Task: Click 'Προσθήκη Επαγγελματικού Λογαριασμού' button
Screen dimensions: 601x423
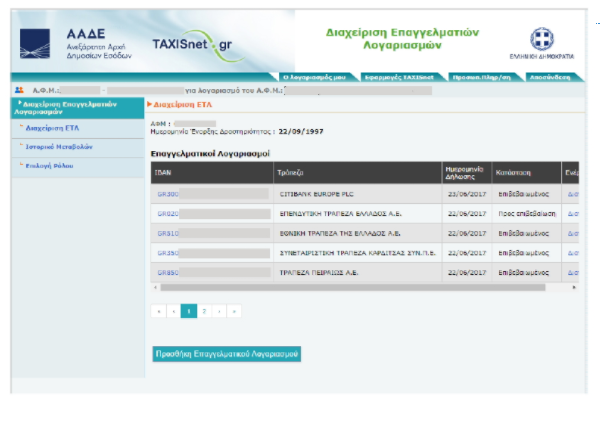Action: click(226, 353)
